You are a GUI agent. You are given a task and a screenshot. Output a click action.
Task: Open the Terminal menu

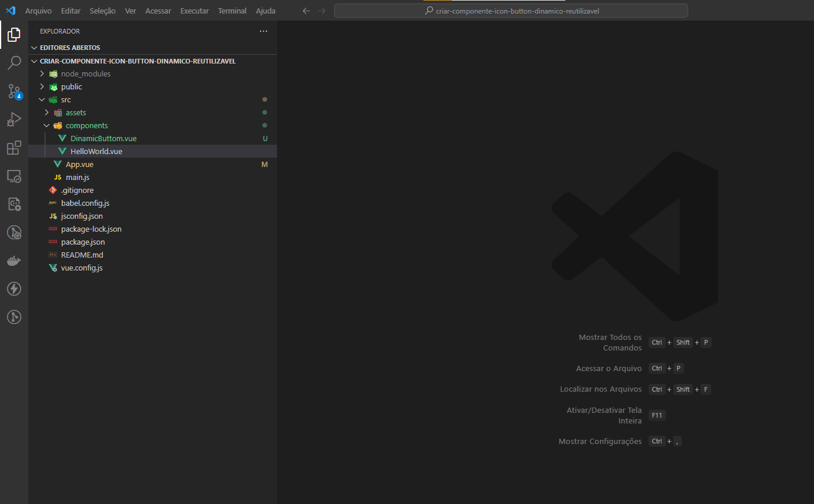[232, 11]
